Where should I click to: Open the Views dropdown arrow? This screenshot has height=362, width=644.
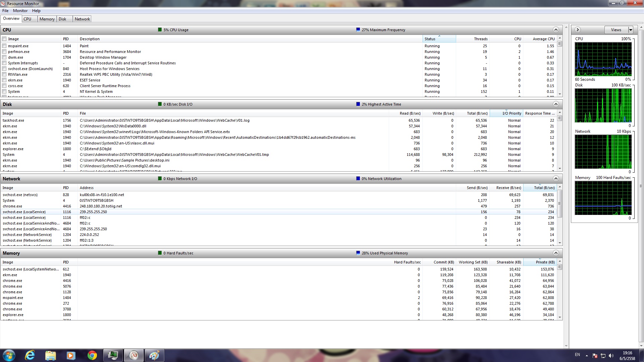tap(631, 30)
